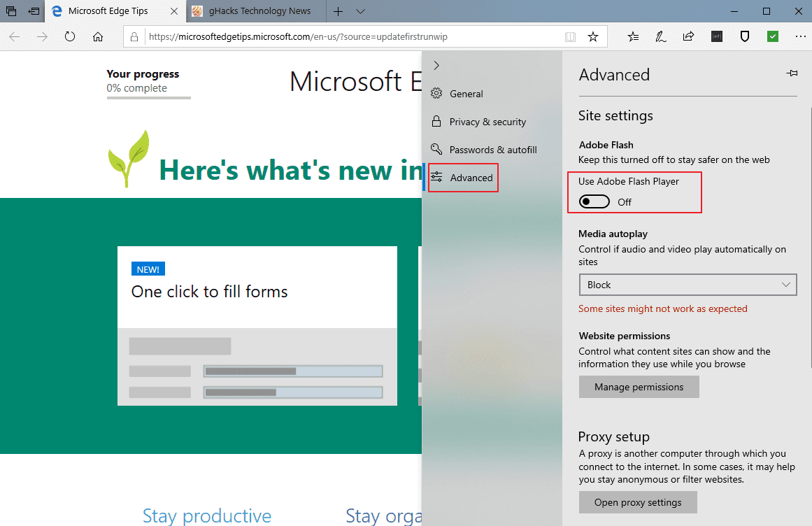Toggle Reading view book icon
Image resolution: width=812 pixels, height=526 pixels.
(570, 37)
